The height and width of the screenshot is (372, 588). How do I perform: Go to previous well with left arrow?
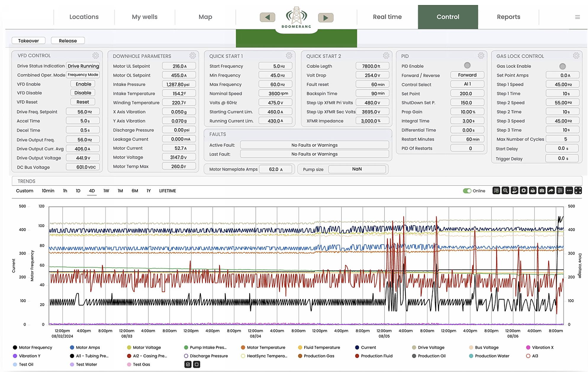[x=268, y=17]
